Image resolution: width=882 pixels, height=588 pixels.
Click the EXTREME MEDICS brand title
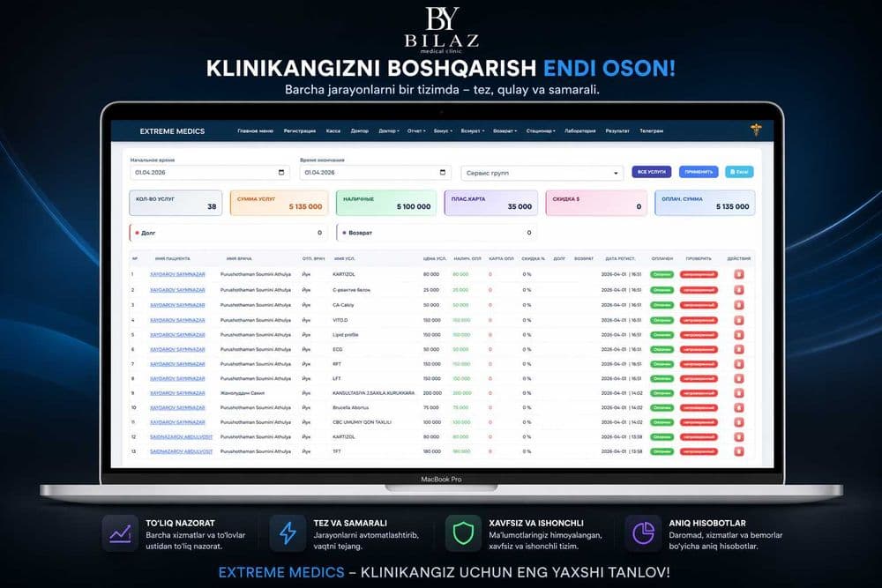pyautogui.click(x=172, y=131)
